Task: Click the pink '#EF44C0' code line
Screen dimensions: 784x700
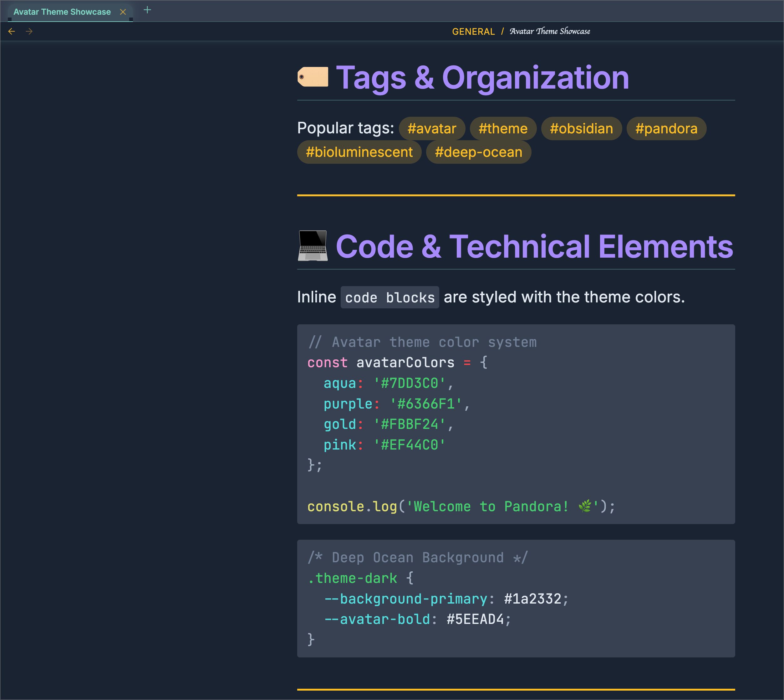Action: 385,445
